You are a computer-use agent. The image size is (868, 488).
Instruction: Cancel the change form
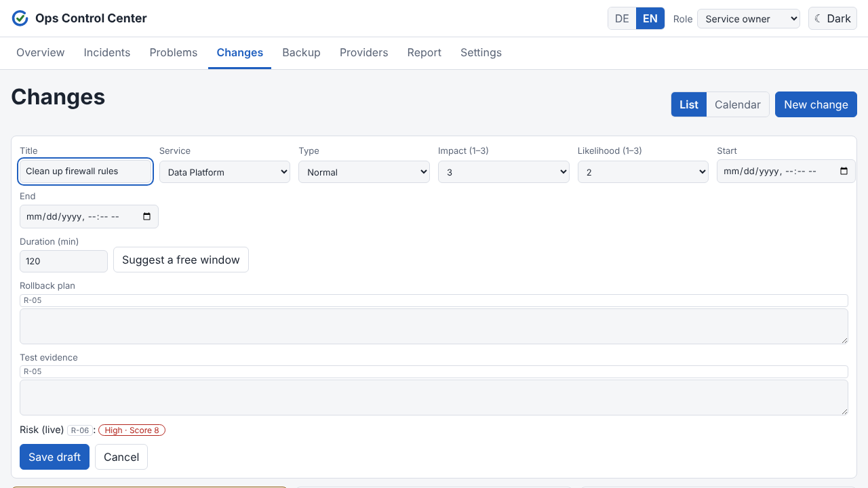pyautogui.click(x=121, y=457)
